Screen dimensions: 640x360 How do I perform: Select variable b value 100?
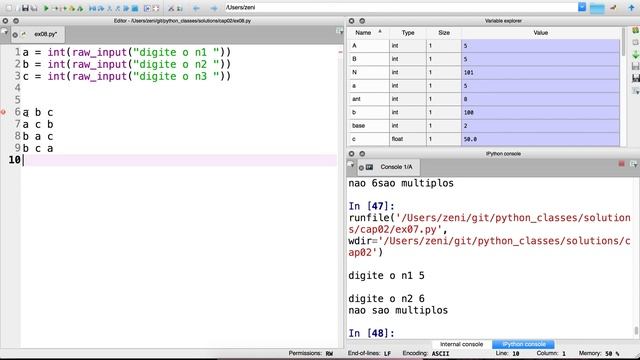[x=540, y=112]
